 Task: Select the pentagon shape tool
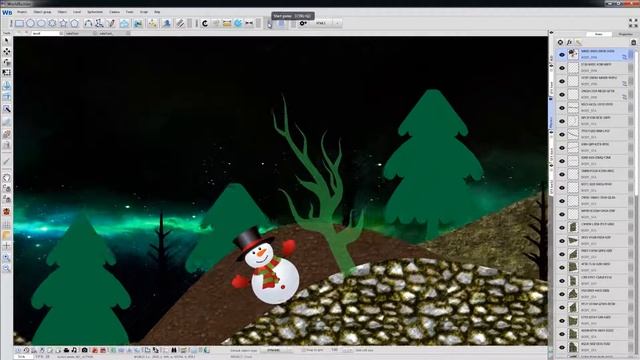point(75,23)
